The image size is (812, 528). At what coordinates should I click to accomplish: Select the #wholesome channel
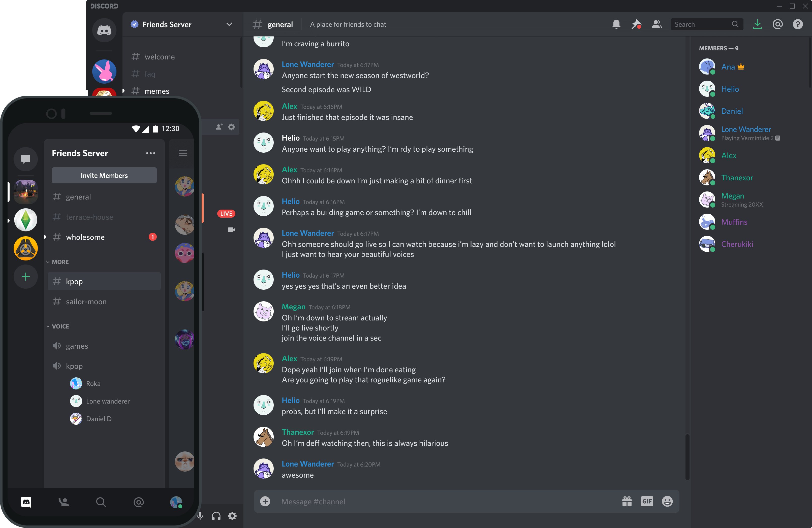tap(104, 237)
